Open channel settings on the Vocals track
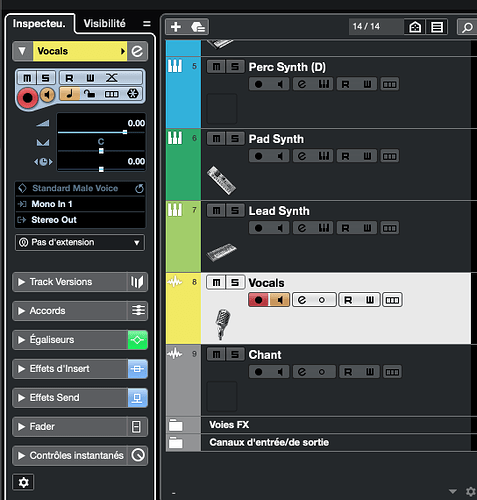The width and height of the screenshot is (477, 500). point(302,300)
